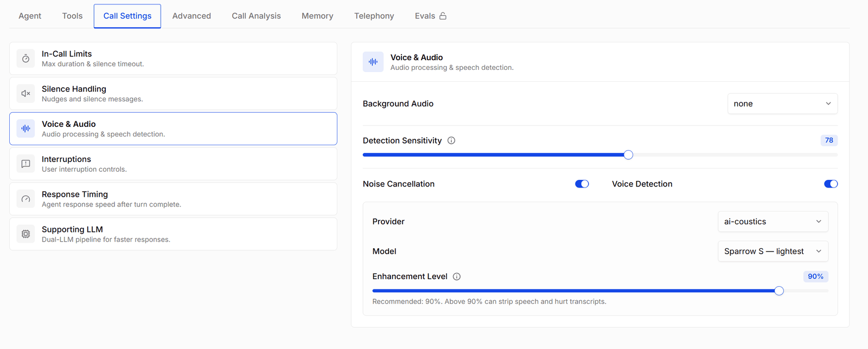Click the info icon next to Detection Sensitivity

(451, 140)
